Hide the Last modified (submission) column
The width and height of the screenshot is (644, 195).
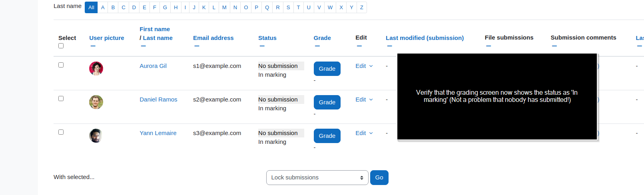coord(389,46)
